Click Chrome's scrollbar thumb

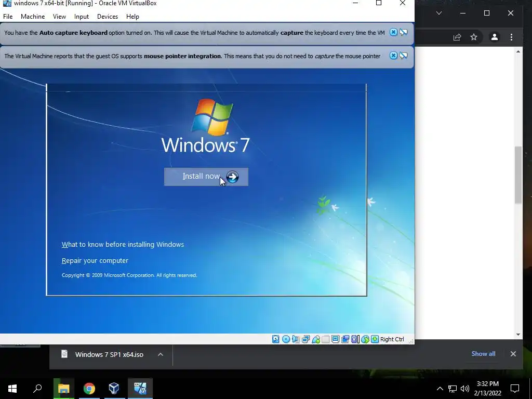click(x=518, y=175)
